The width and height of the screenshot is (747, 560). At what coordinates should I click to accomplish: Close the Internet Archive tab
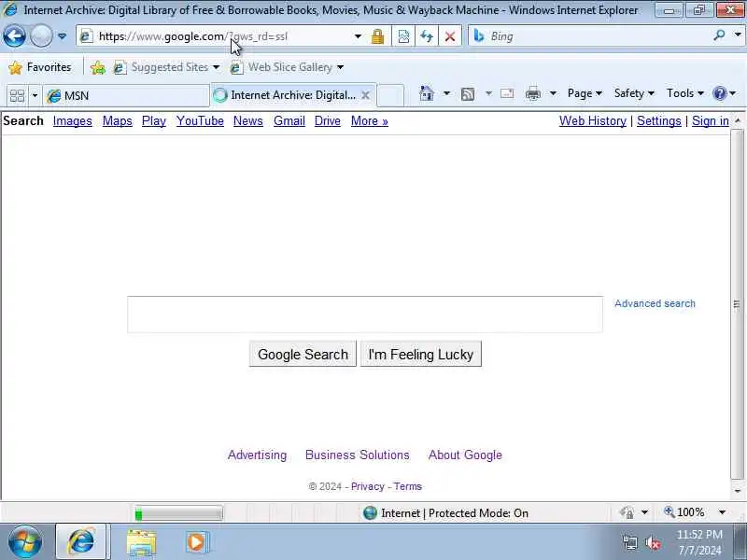coord(365,95)
